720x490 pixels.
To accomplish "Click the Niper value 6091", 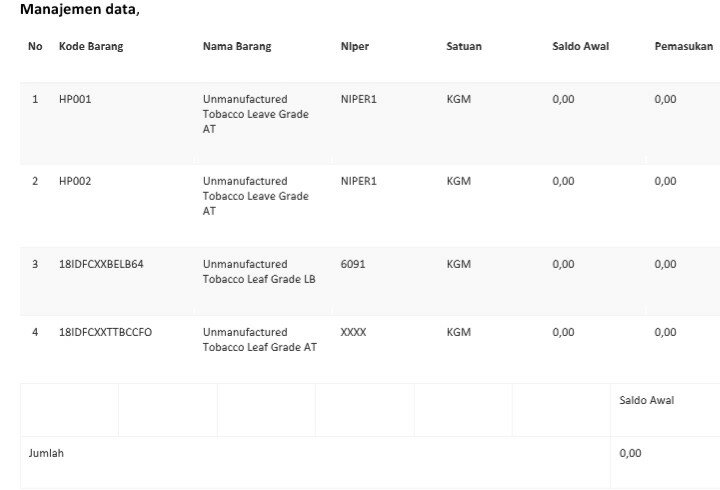I will (x=353, y=264).
